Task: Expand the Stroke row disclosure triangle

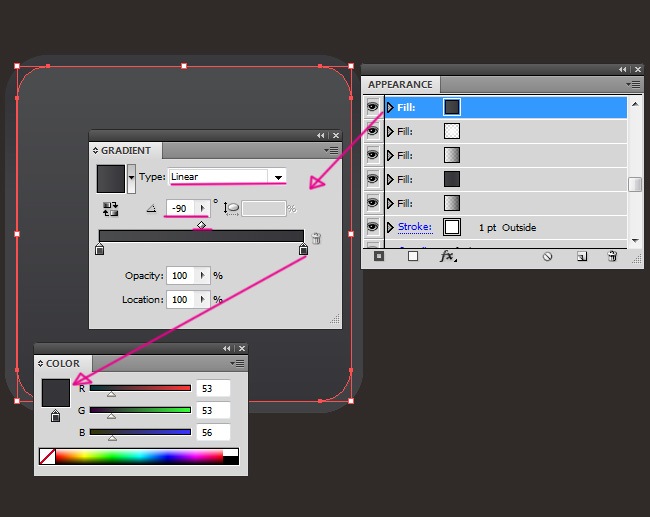Action: [390, 227]
